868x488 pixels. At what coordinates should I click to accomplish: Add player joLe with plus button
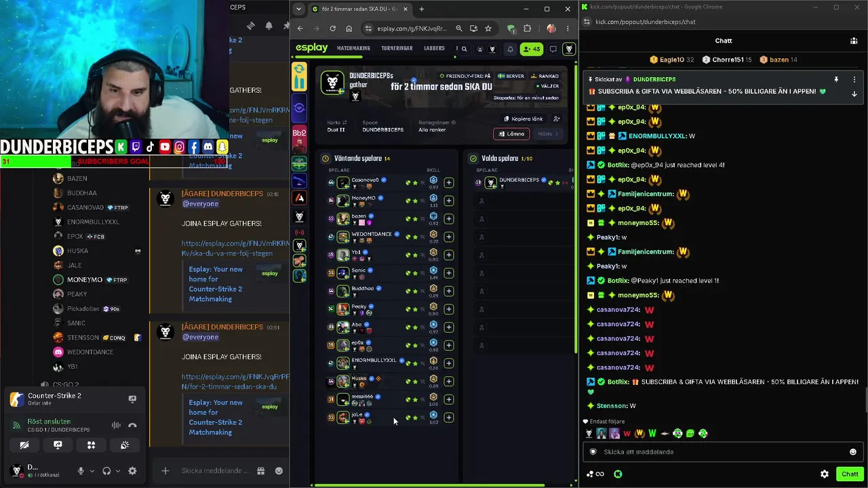[x=448, y=417]
